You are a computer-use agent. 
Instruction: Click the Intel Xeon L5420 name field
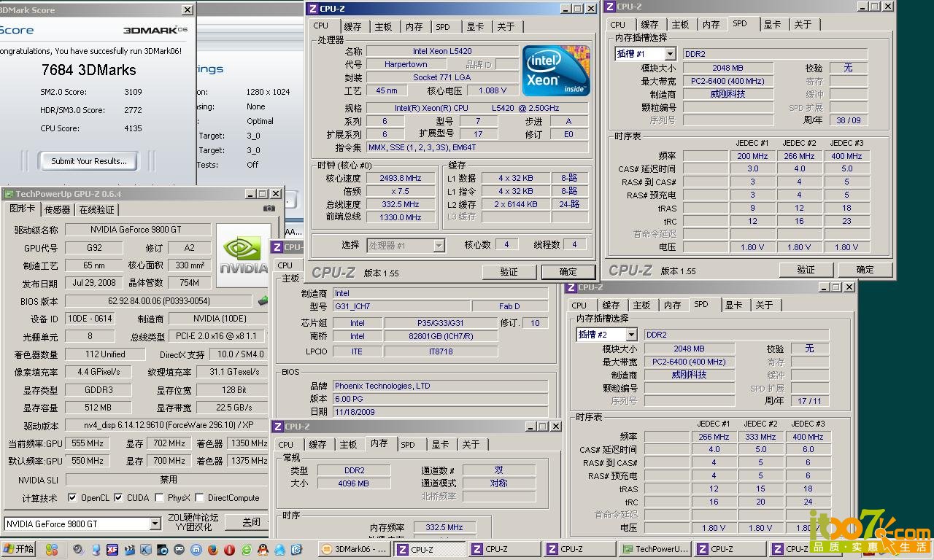(442, 51)
